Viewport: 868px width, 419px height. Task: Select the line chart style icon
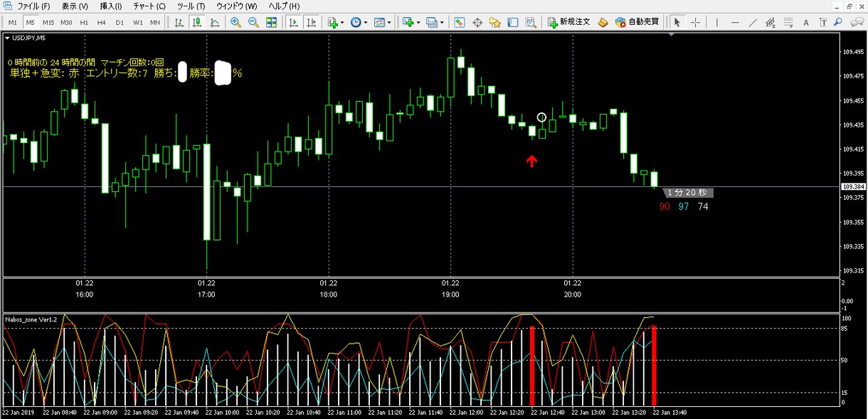click(215, 22)
